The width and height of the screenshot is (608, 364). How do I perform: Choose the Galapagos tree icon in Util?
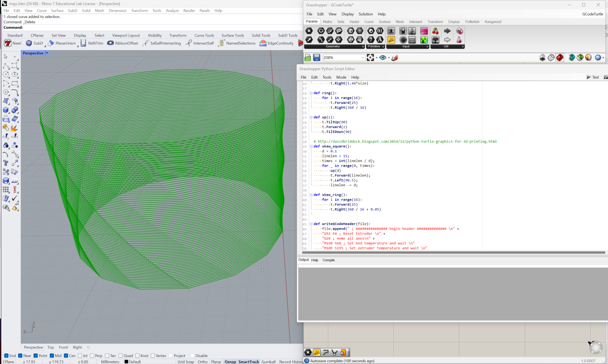[x=435, y=40]
